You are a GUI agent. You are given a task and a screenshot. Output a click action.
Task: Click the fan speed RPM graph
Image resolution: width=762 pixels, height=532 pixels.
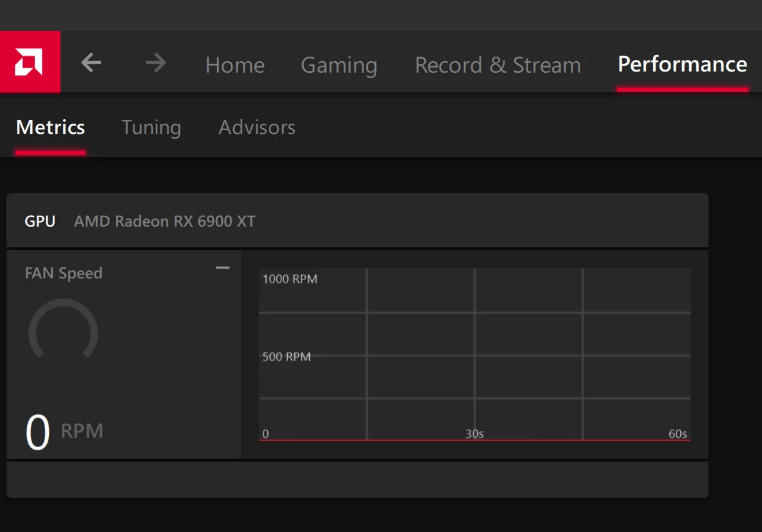[474, 354]
